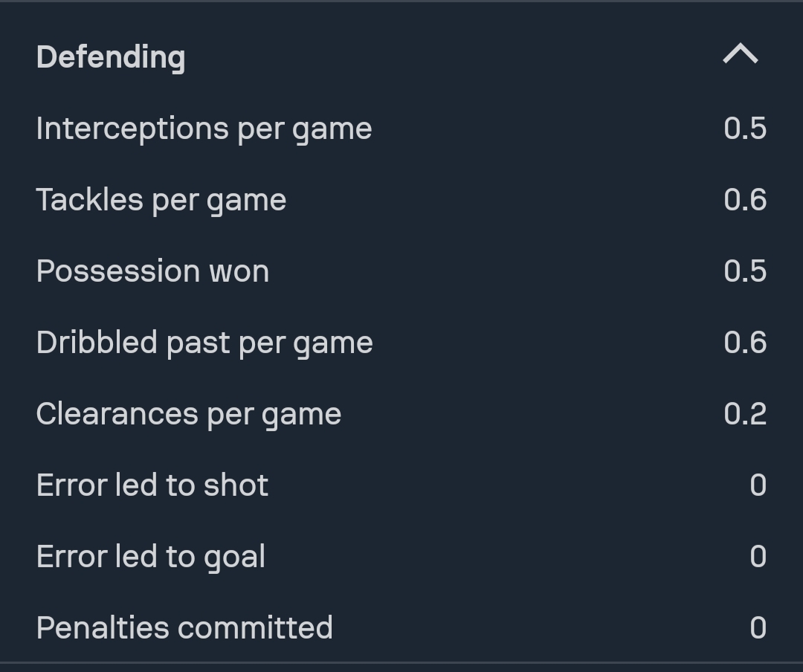This screenshot has height=672, width=803.
Task: Collapse the Defending section chevron
Action: (741, 54)
